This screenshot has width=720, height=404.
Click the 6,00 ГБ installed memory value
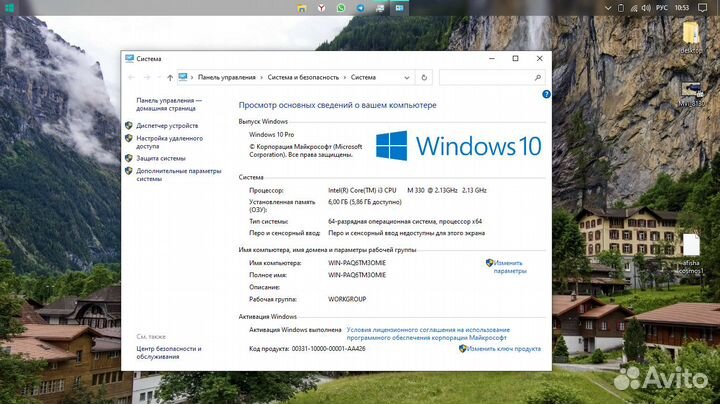point(365,202)
